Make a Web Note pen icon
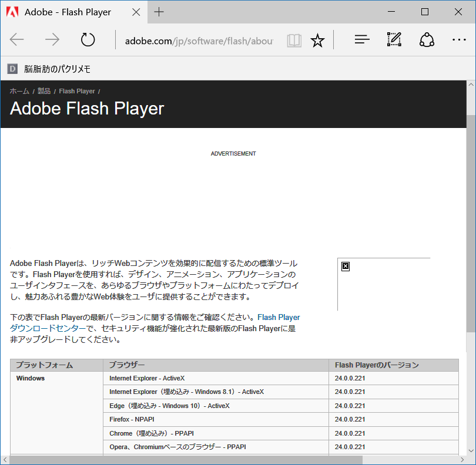Image resolution: width=476 pixels, height=465 pixels. (x=394, y=39)
